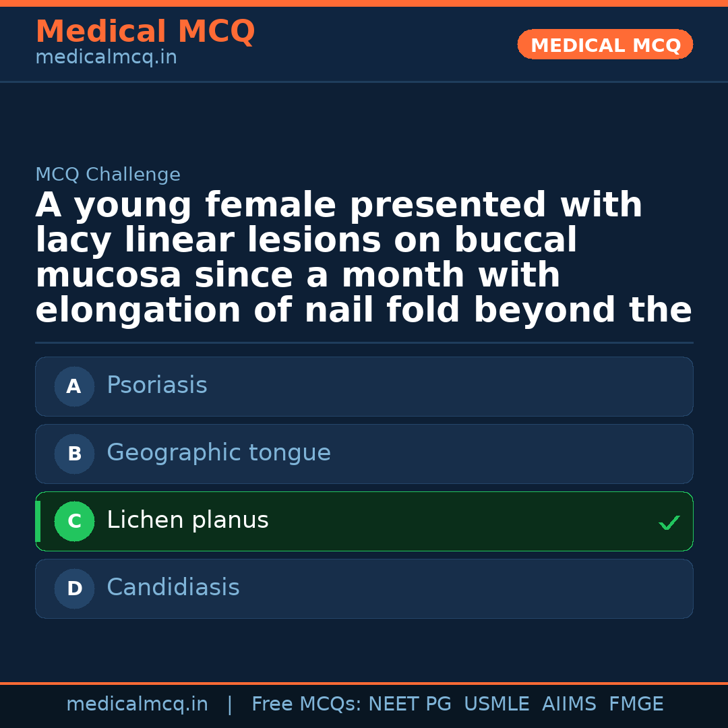Click FMGE in the footer
The width and height of the screenshot is (728, 728).
click(636, 704)
